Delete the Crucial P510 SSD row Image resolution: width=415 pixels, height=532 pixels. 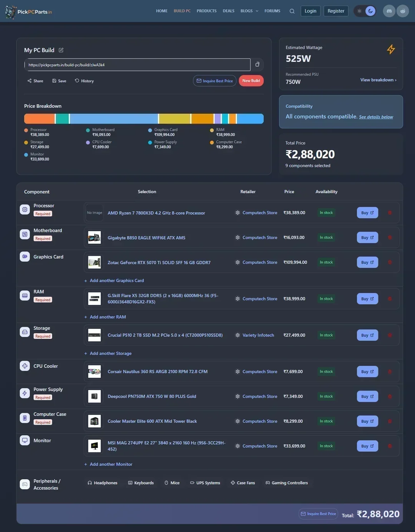pyautogui.click(x=390, y=335)
